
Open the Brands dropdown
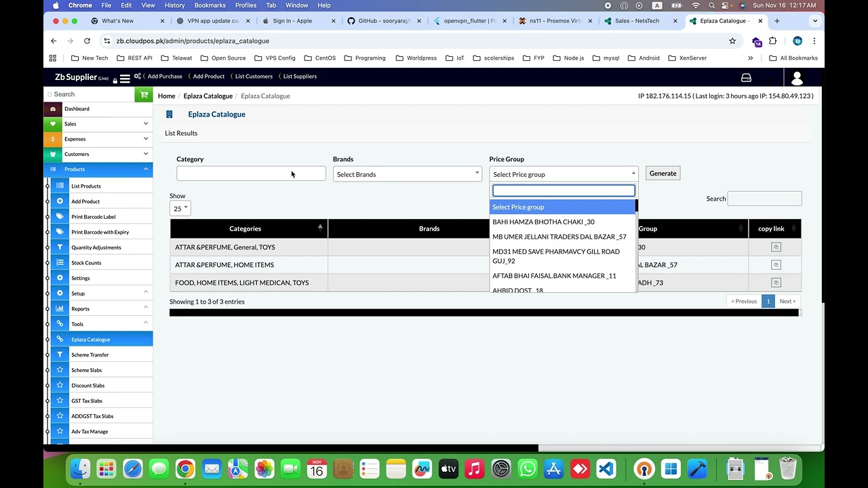click(x=407, y=174)
